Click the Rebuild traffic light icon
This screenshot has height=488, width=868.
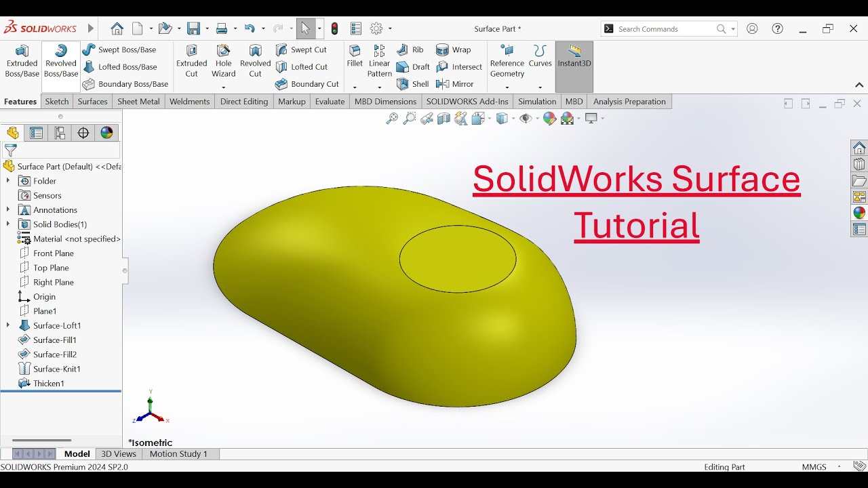[x=335, y=28]
